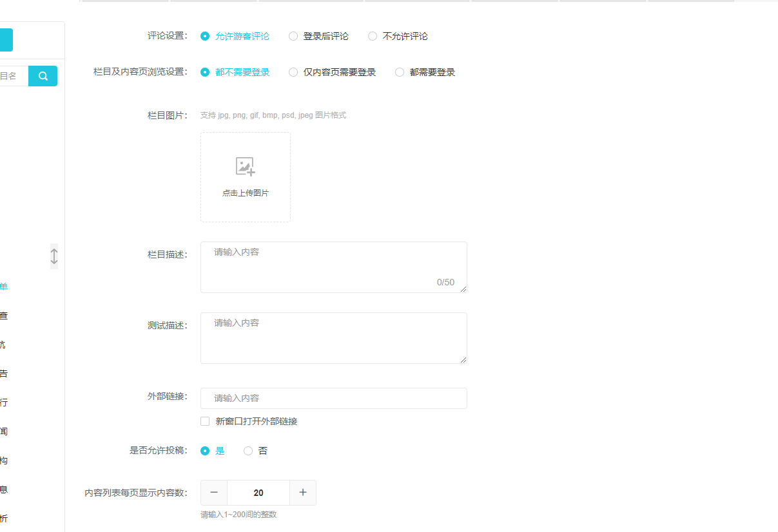Select 不允许评论 radio option
The height and width of the screenshot is (532, 778).
coord(373,37)
